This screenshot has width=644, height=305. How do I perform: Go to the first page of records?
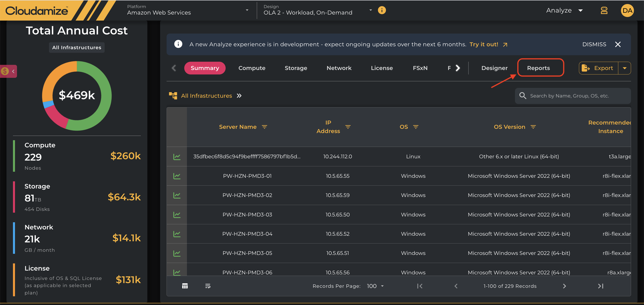click(420, 286)
